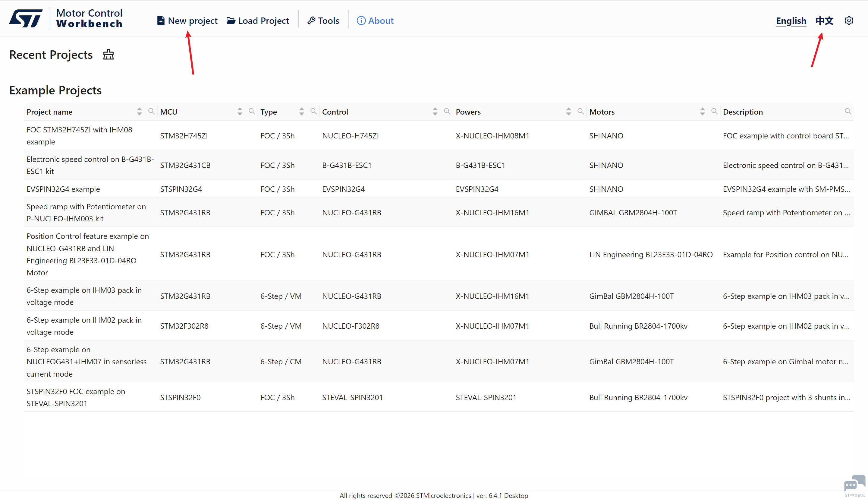
Task: Open 6-Step example on IHM02 pack
Action: click(x=84, y=326)
